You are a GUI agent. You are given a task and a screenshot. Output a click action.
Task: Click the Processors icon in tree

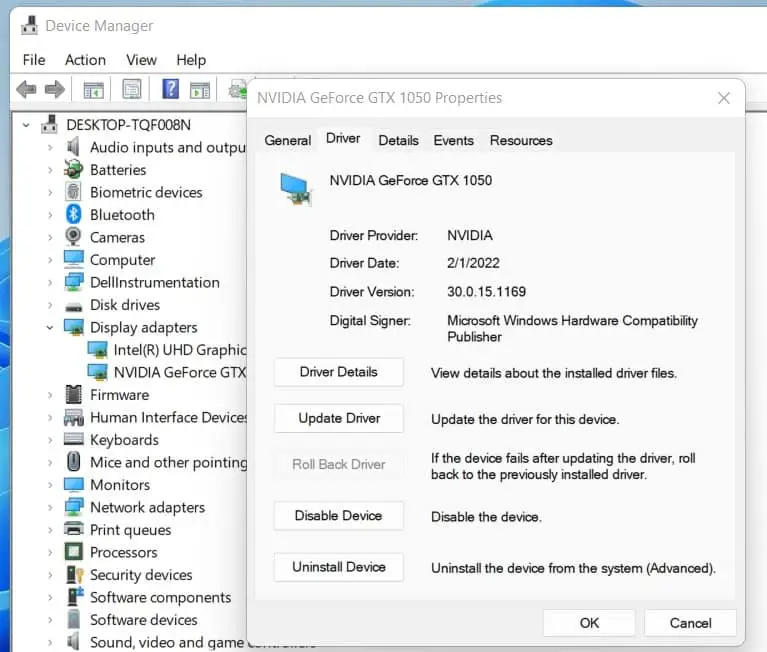[73, 552]
